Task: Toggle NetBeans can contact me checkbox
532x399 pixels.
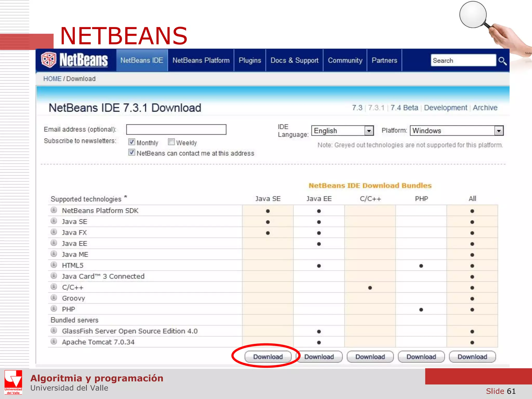Action: click(132, 152)
